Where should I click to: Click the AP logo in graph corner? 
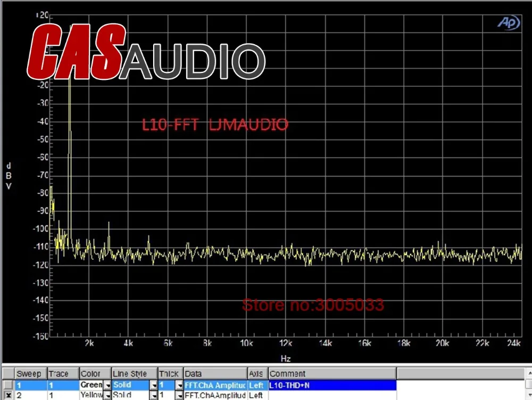coord(508,23)
